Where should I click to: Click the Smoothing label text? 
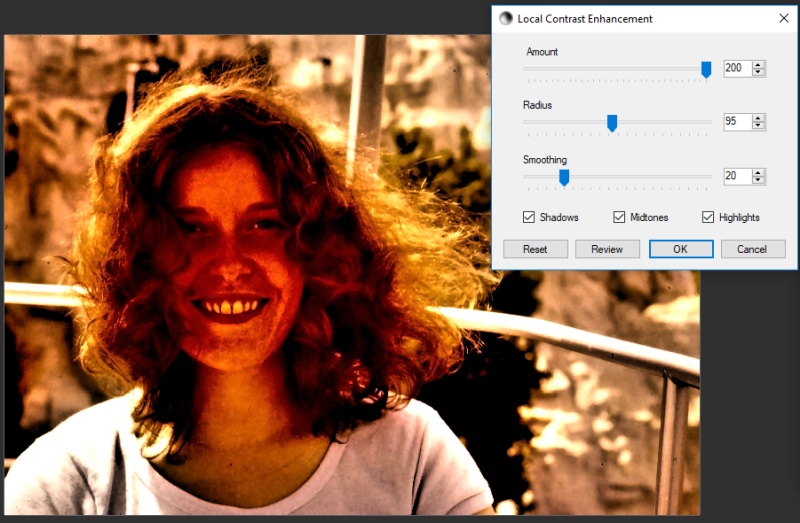tap(544, 160)
